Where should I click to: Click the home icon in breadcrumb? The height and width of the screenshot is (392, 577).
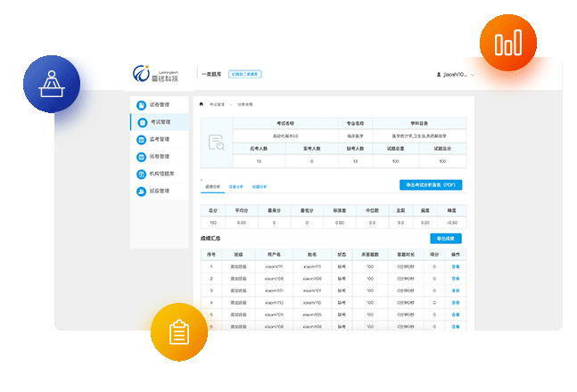point(202,104)
